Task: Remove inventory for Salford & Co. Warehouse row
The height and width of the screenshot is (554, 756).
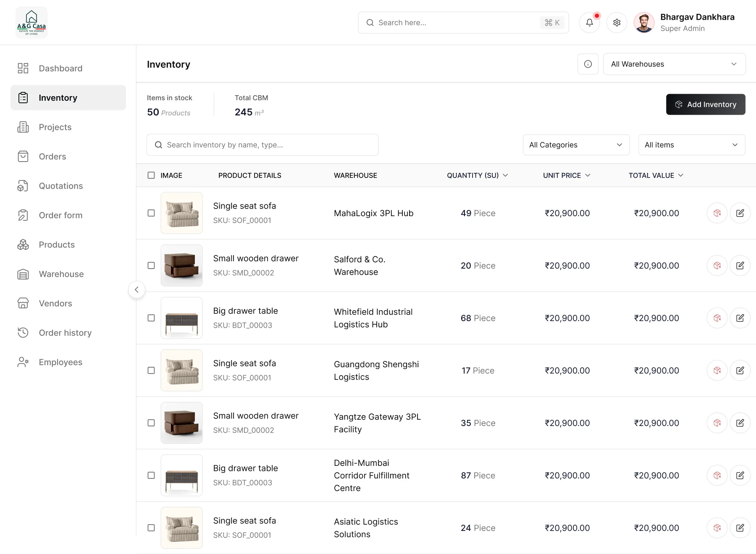Action: 717,266
